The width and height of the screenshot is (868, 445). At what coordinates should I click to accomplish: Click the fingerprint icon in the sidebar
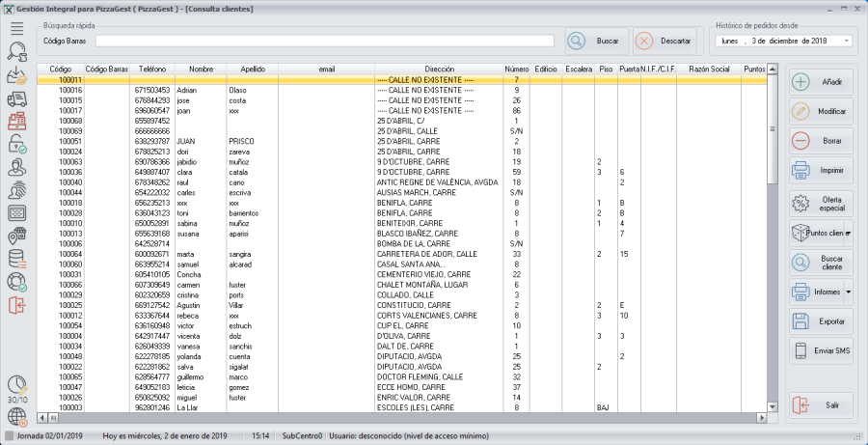pos(16,190)
